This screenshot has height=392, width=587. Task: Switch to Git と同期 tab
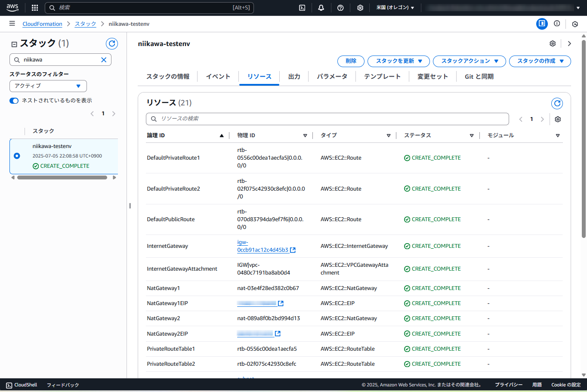tap(479, 77)
